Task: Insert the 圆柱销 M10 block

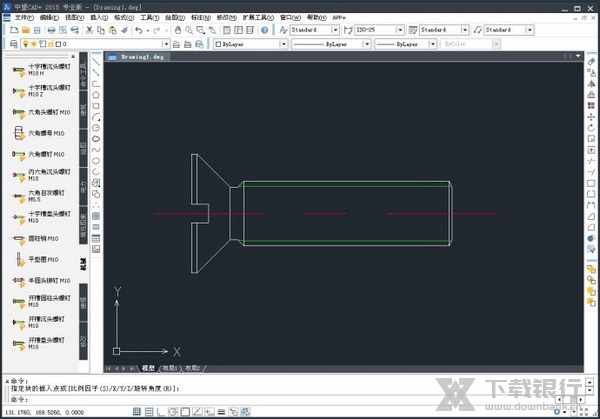Action: [35, 238]
